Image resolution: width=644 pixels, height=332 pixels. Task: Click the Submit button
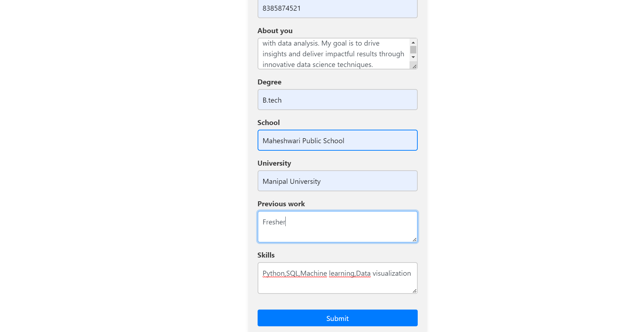(x=337, y=318)
